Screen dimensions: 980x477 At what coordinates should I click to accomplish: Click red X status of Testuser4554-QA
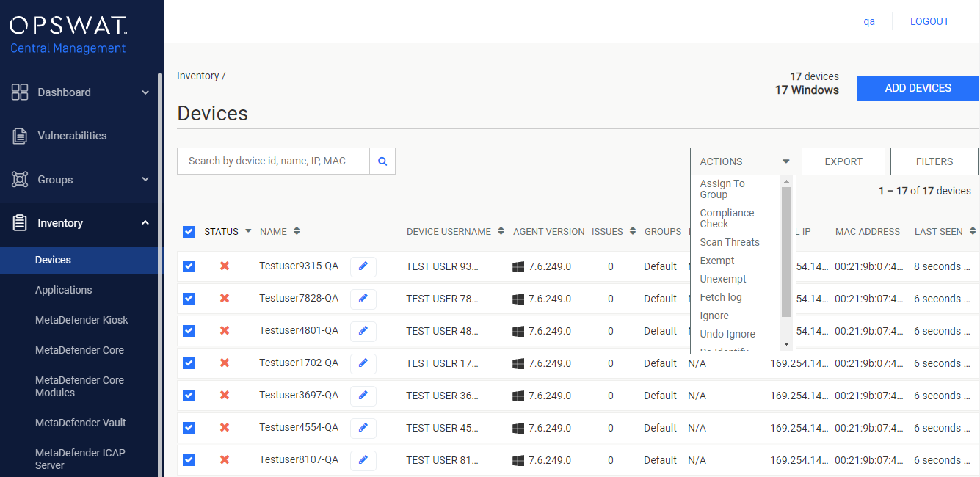click(225, 428)
